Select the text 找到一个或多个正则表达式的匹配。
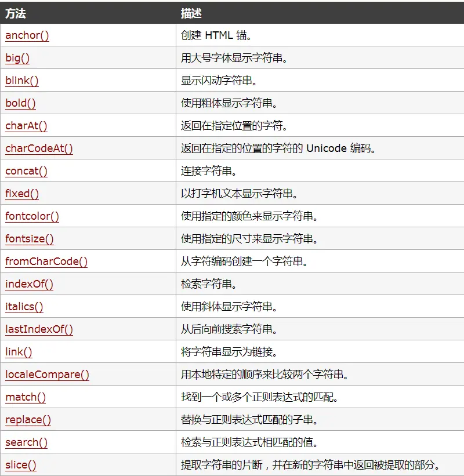 (x=259, y=397)
